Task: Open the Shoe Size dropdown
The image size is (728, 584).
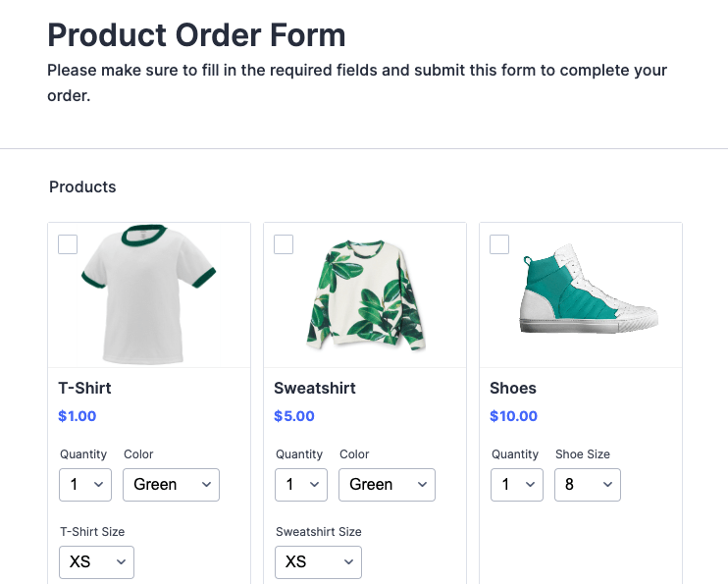Action: 587,485
